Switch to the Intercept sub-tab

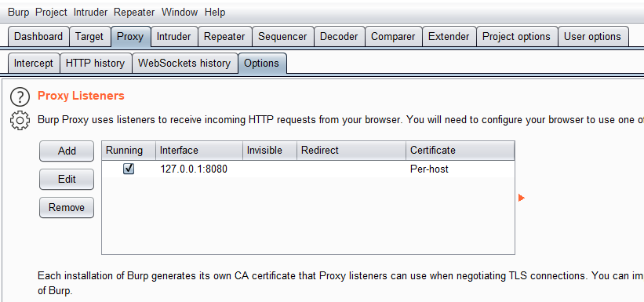pyautogui.click(x=34, y=64)
